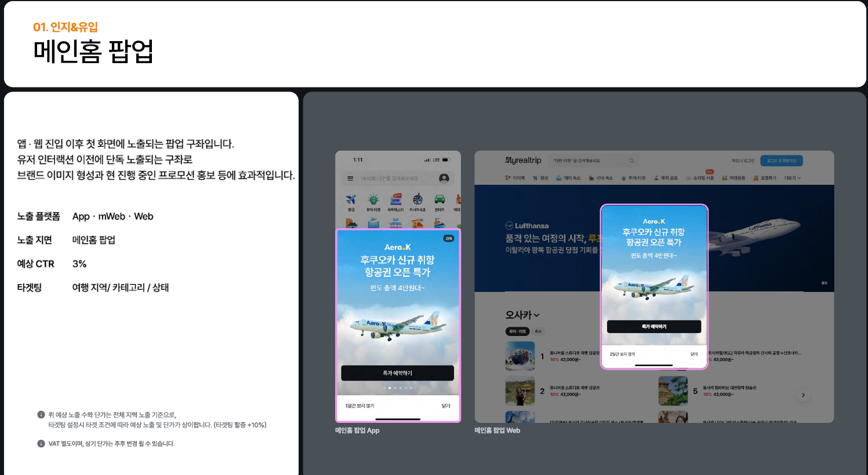The width and height of the screenshot is (868, 475).
Task: Open 해외 골프 in the web navigation bar
Action: [x=666, y=178]
